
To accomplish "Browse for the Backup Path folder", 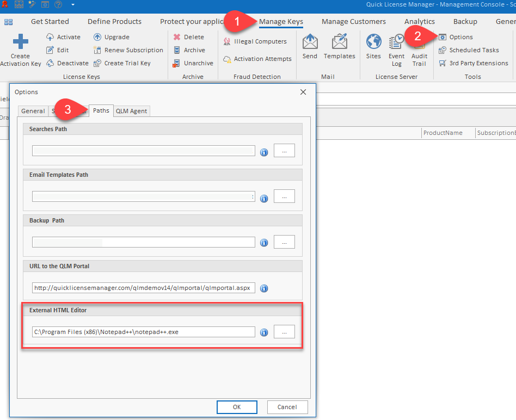I will click(284, 242).
